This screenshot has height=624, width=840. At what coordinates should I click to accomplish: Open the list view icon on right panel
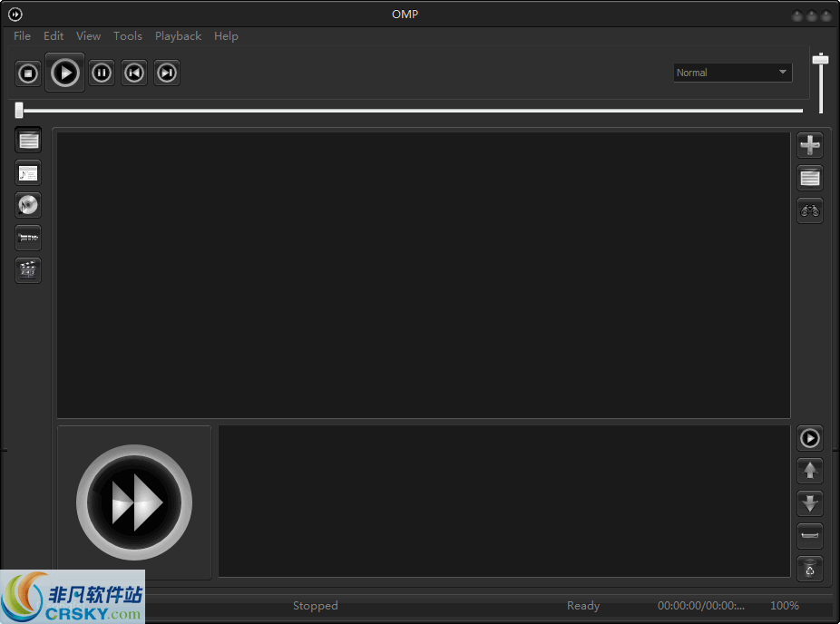tap(810, 177)
